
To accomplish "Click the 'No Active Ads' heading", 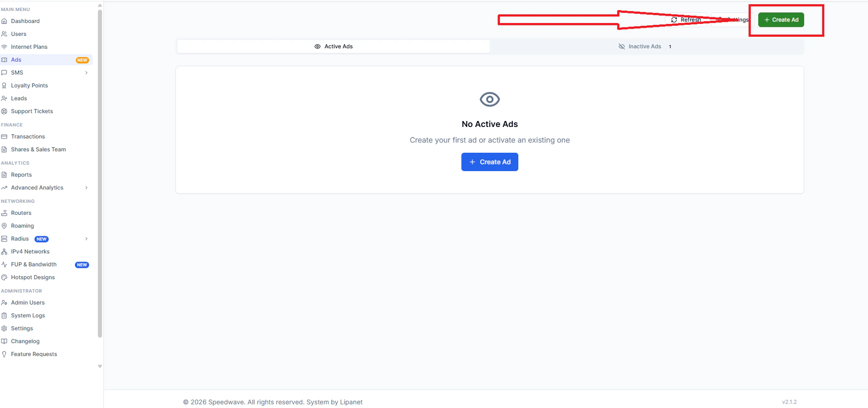I will click(490, 124).
